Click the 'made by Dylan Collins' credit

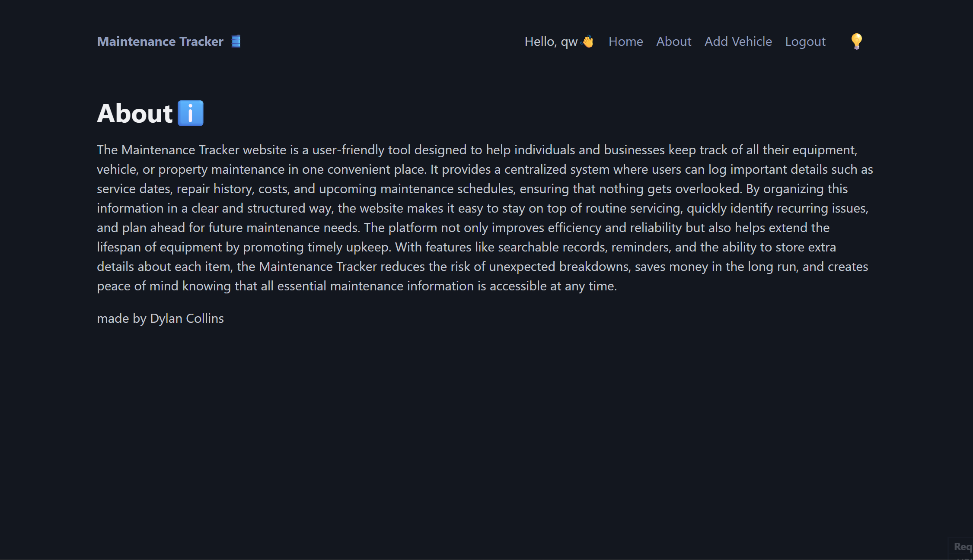(160, 318)
